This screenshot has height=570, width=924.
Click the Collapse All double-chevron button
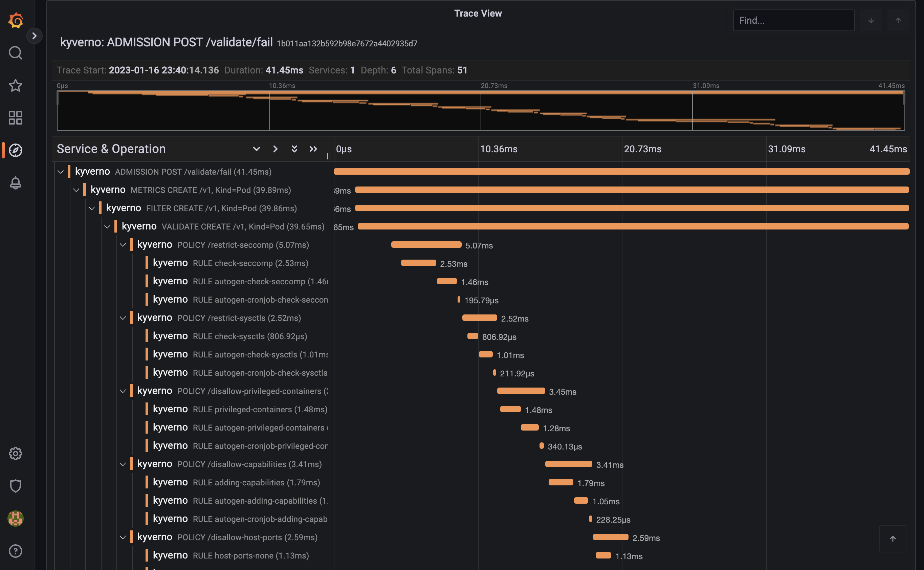tap(313, 149)
